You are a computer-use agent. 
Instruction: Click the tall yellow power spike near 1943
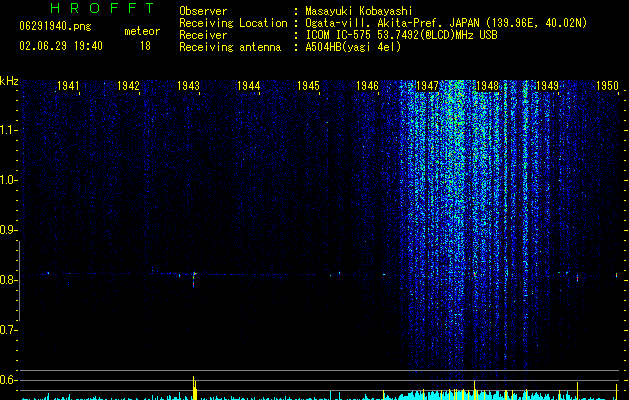(195, 388)
